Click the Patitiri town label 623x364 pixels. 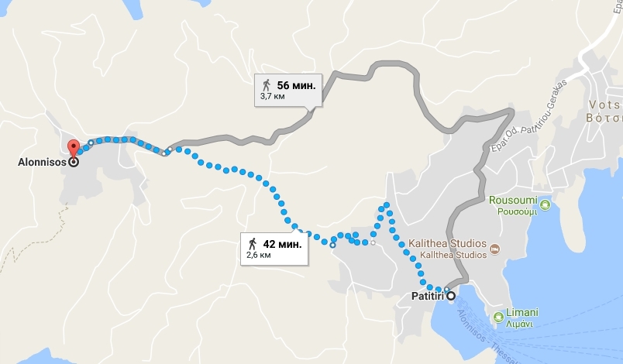(428, 297)
